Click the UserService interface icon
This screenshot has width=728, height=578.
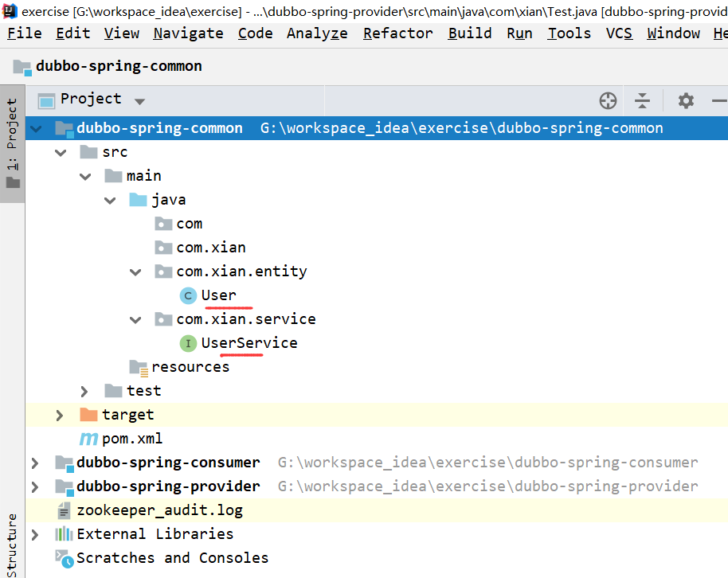point(188,343)
